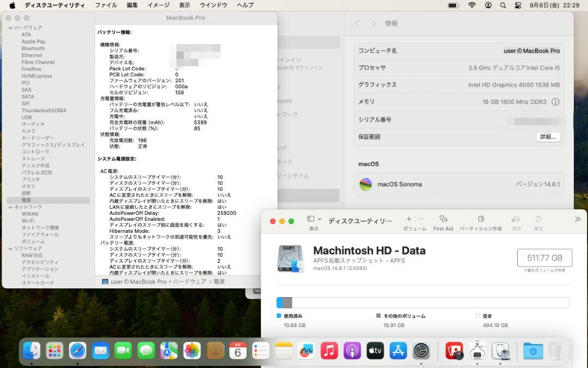Select NVMExpress in the hardware list
The width and height of the screenshot is (588, 368).
tap(37, 76)
